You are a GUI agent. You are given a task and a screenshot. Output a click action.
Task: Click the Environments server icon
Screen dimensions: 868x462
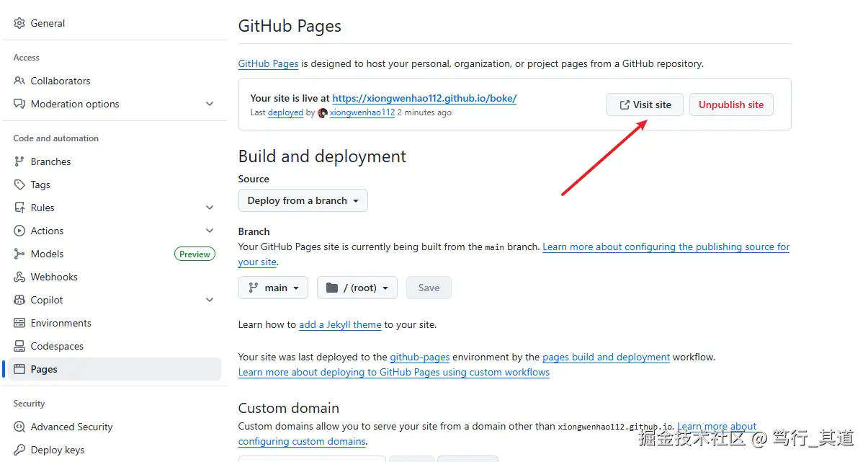click(x=19, y=323)
